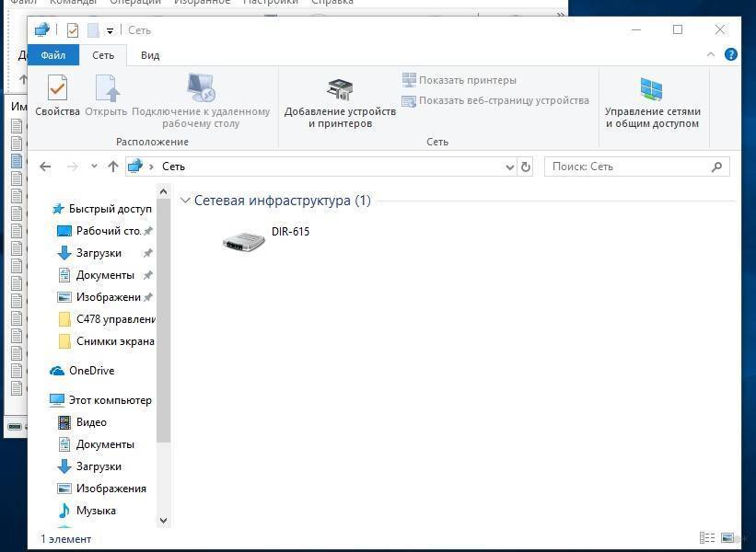Open Команды menu in background window
The width and height of the screenshot is (756, 552).
[74, 2]
